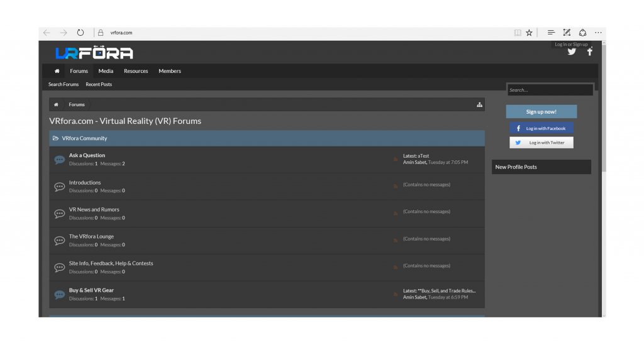Open the sitemap tree icon
This screenshot has width=644, height=345.
[479, 104]
